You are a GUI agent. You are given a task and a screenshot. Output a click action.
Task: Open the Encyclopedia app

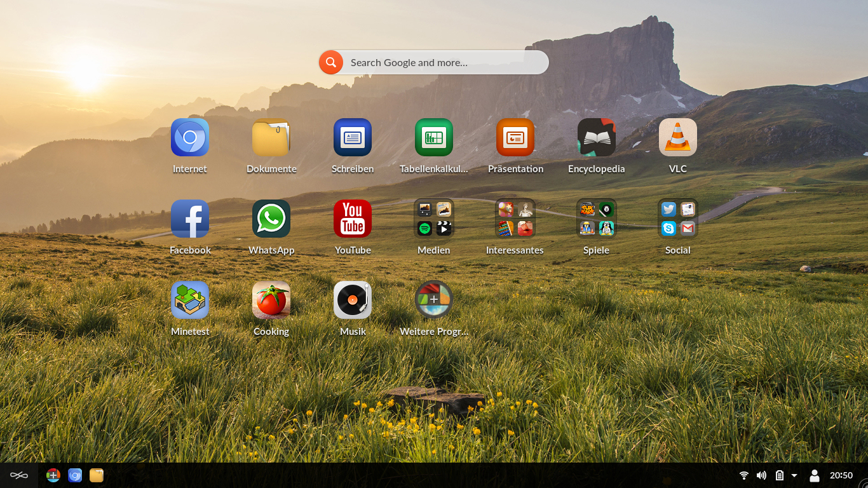tap(597, 137)
